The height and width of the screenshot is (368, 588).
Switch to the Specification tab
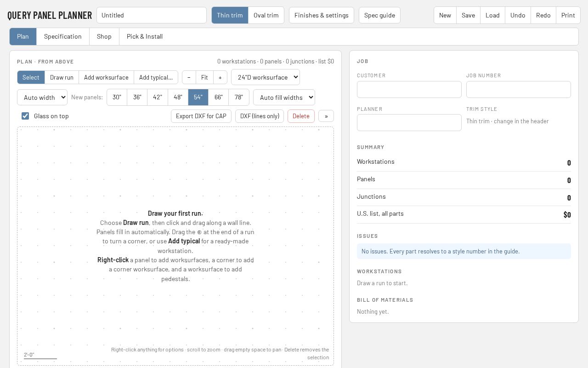tap(63, 36)
